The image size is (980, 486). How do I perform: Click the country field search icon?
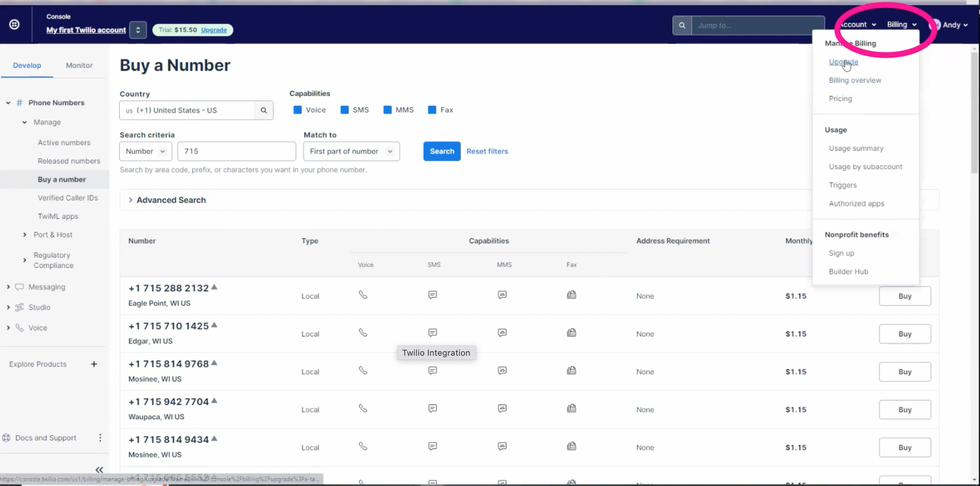263,110
